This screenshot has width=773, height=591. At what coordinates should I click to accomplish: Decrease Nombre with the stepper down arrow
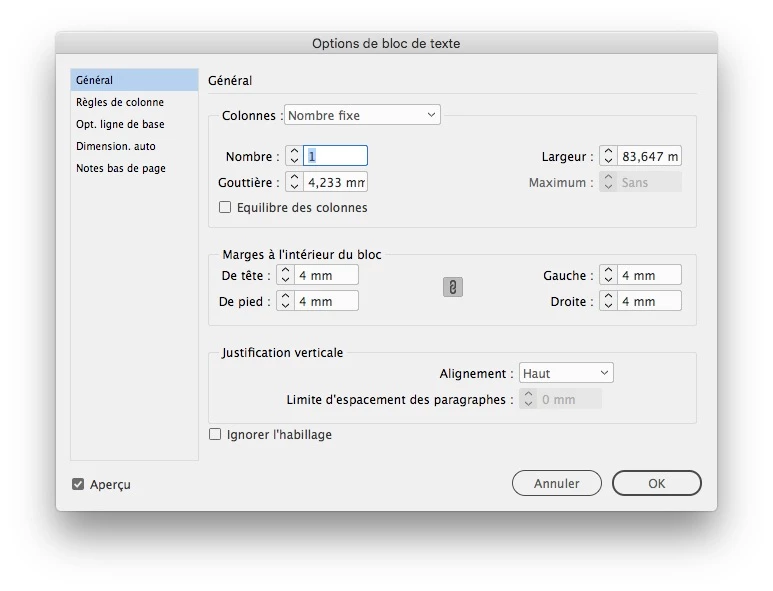pyautogui.click(x=294, y=161)
